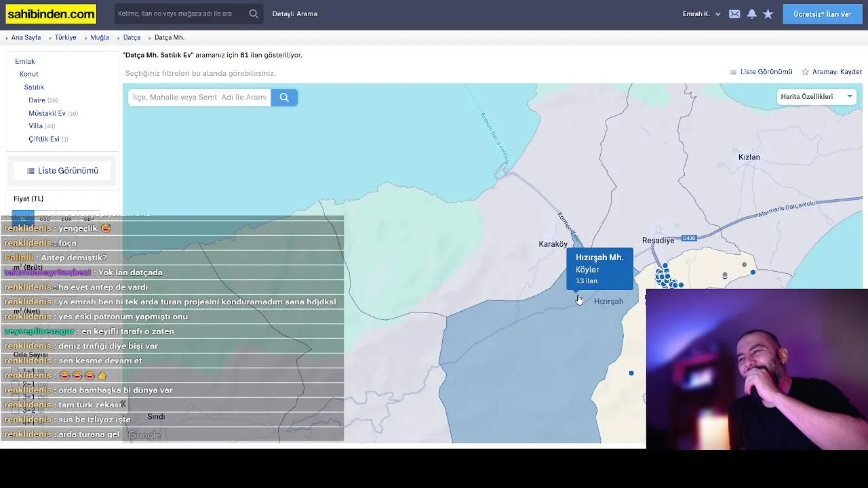Click Liste Görünümü sidebar button
The width and height of the screenshot is (868, 488).
[62, 171]
